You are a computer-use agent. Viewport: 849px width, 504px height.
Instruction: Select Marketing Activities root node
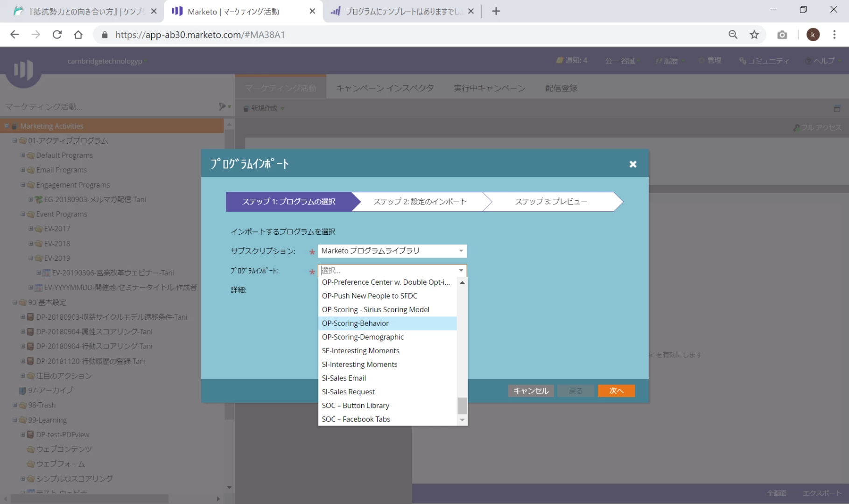(x=51, y=126)
